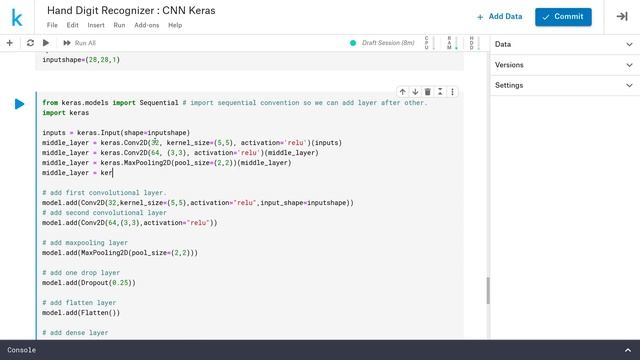The width and height of the screenshot is (640, 360).
Task: Click Draft Session (8m) status text
Action: [x=388, y=43]
